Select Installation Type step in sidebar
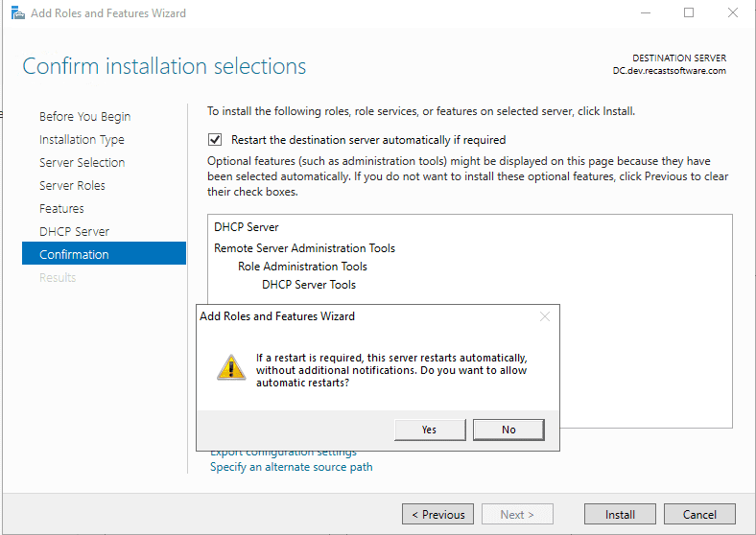 pos(82,139)
